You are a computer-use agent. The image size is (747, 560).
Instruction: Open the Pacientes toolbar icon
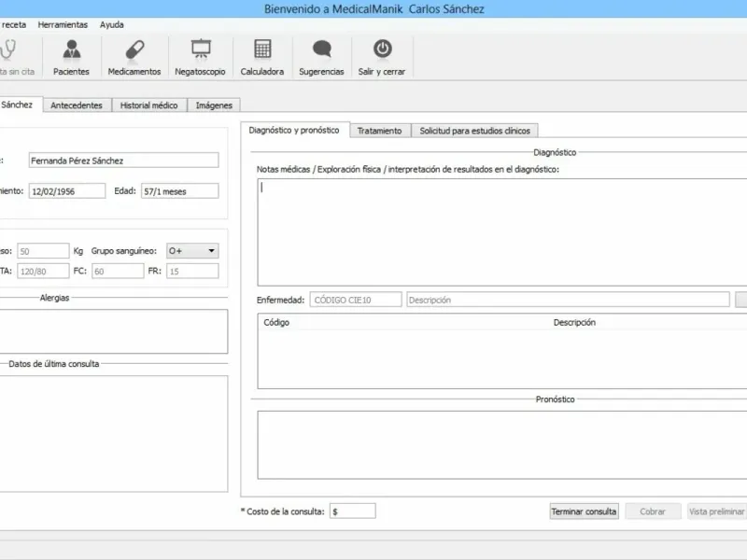pos(72,49)
